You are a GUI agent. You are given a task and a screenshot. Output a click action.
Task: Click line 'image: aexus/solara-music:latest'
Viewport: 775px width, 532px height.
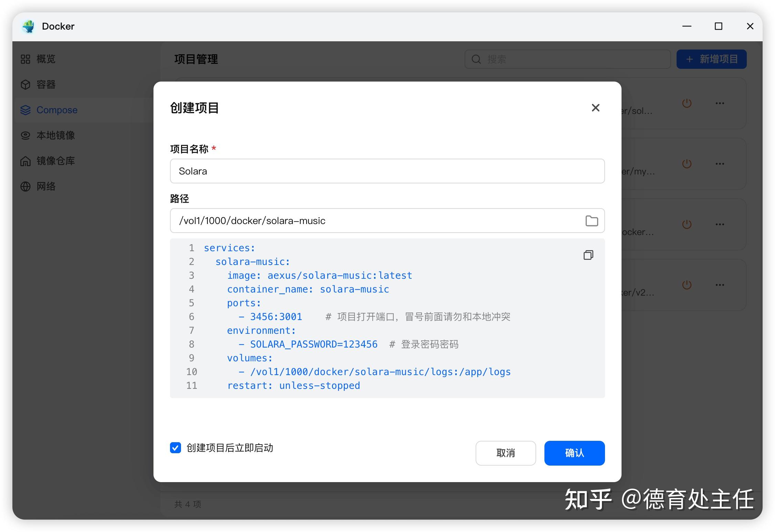pos(319,275)
